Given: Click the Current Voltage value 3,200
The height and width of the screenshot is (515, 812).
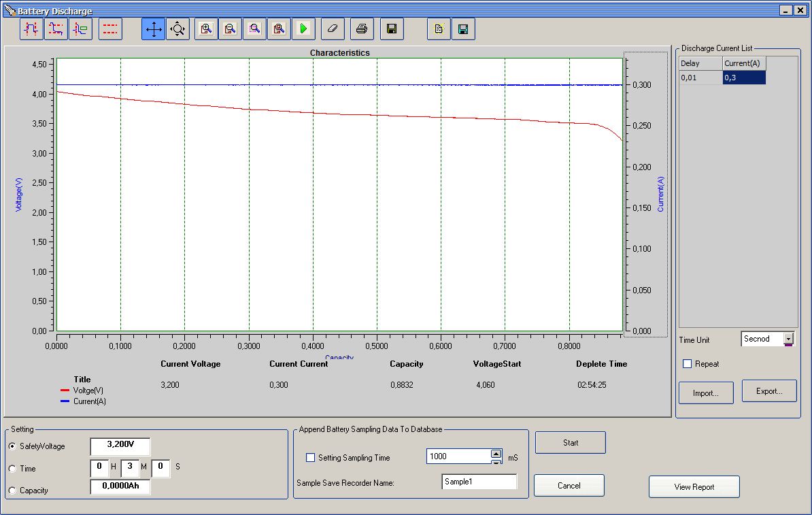Looking at the screenshot, I should click(170, 385).
